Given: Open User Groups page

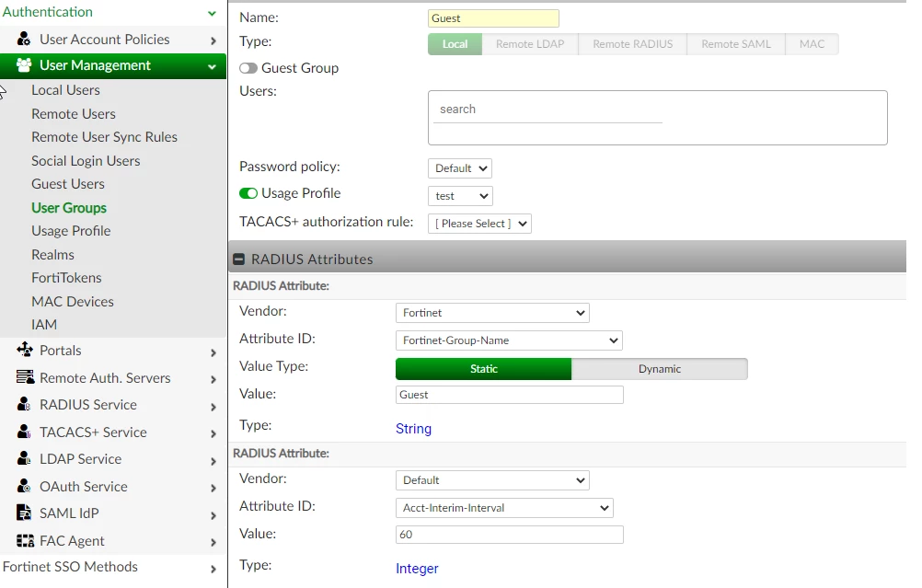Looking at the screenshot, I should 69,208.
